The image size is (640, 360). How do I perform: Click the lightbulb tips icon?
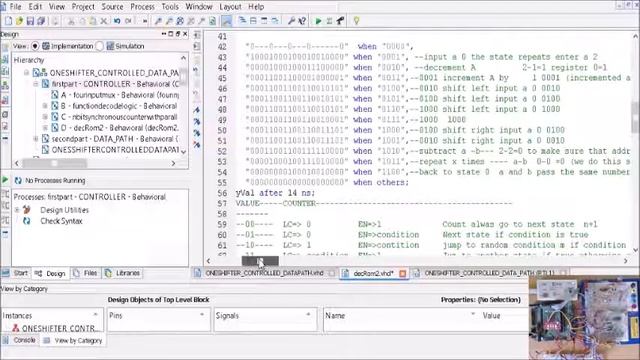click(x=356, y=21)
